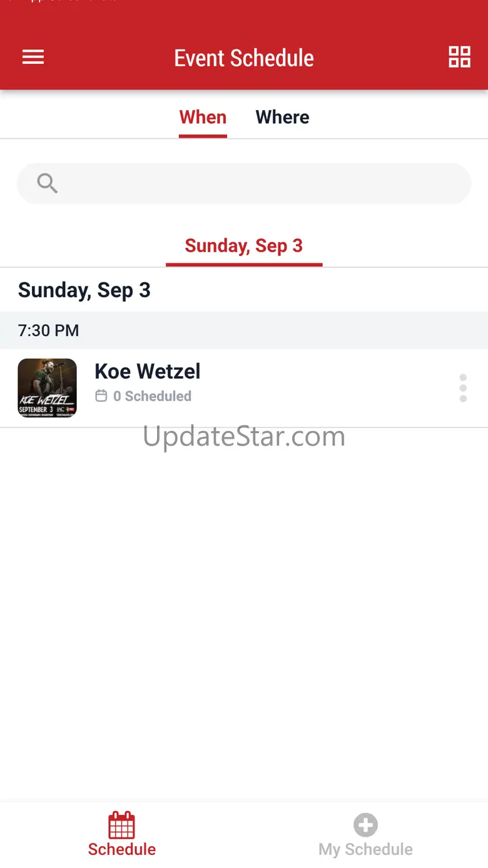This screenshot has width=488, height=868.
Task: Select the Sunday, Sep 3 date tab
Action: (x=244, y=246)
